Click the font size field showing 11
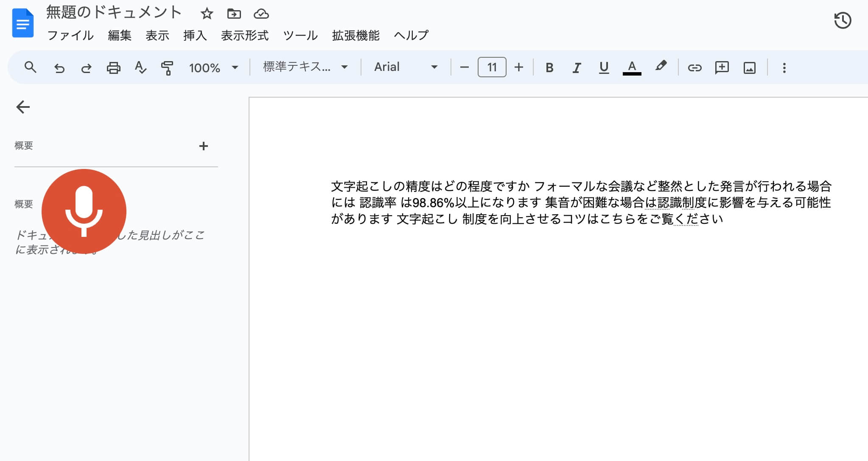868x461 pixels. [492, 67]
